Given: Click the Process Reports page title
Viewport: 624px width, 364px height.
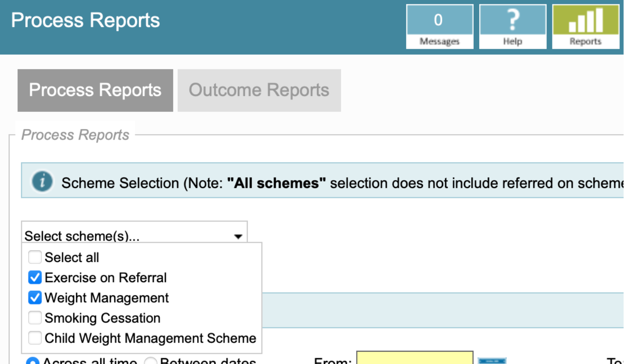Looking at the screenshot, I should tap(86, 20).
